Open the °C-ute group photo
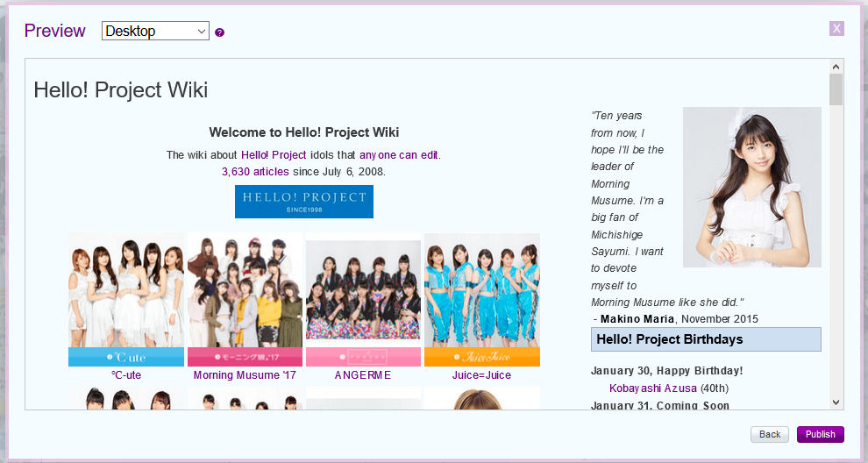Image resolution: width=868 pixels, height=463 pixels. click(126, 300)
